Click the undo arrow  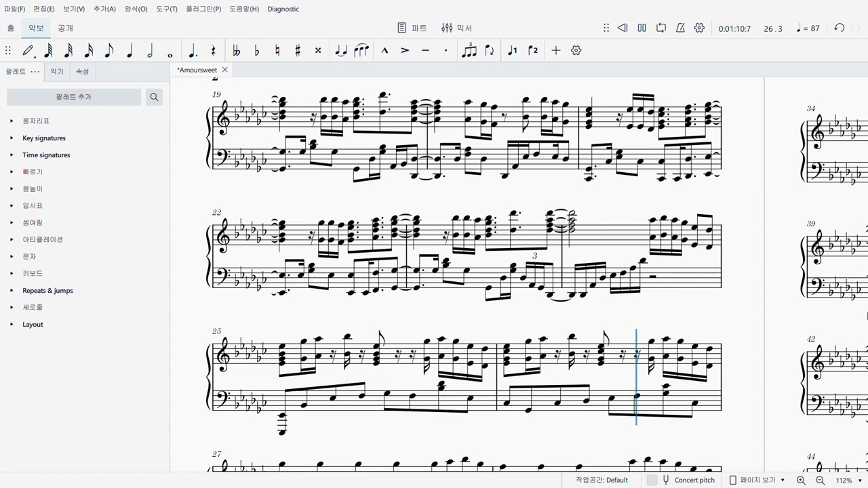point(839,28)
